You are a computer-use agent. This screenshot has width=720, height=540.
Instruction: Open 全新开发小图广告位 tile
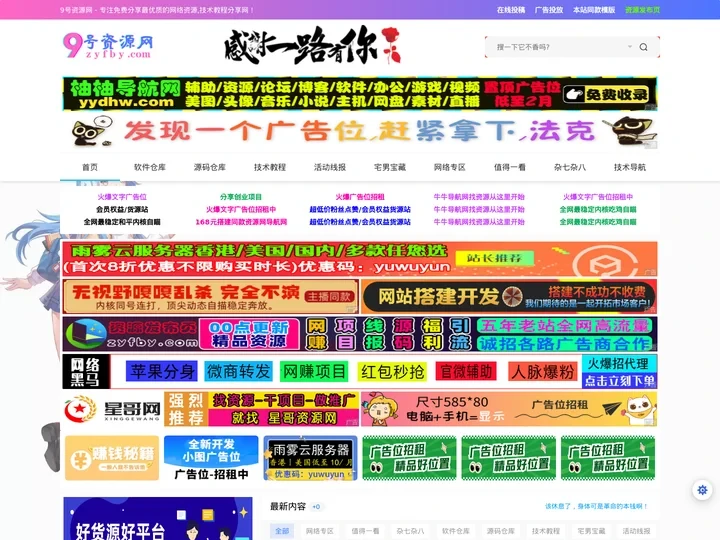[x=211, y=458]
